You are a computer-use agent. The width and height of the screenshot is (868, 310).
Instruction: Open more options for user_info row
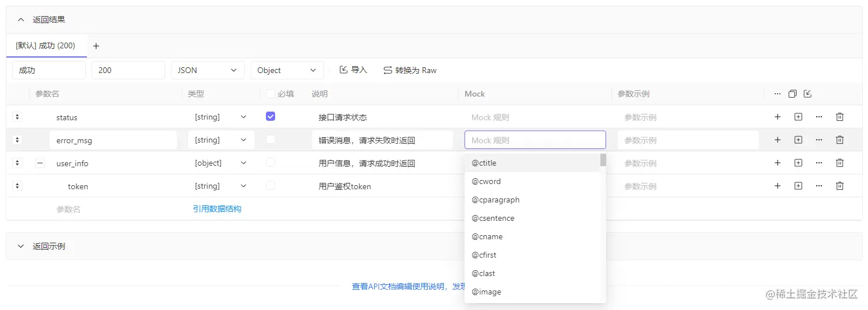(819, 163)
